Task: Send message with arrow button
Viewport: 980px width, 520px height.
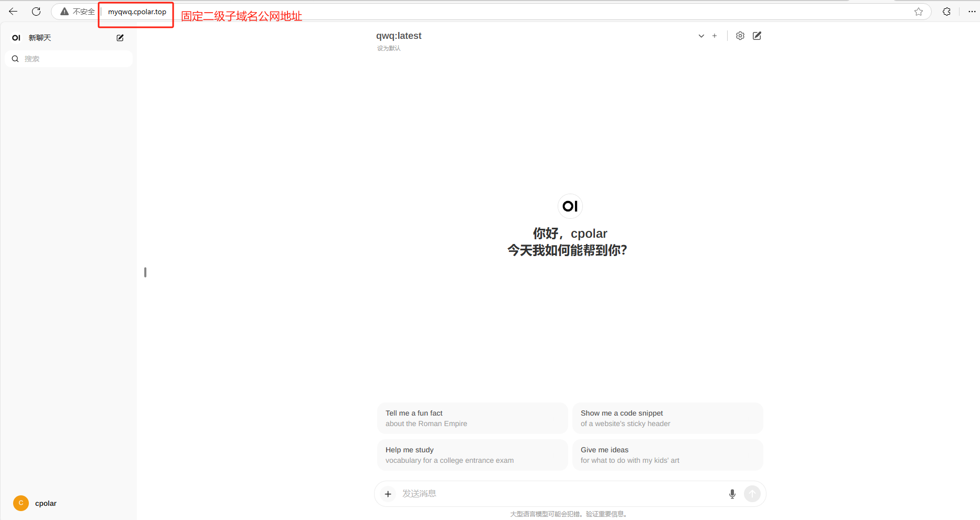Action: tap(752, 494)
